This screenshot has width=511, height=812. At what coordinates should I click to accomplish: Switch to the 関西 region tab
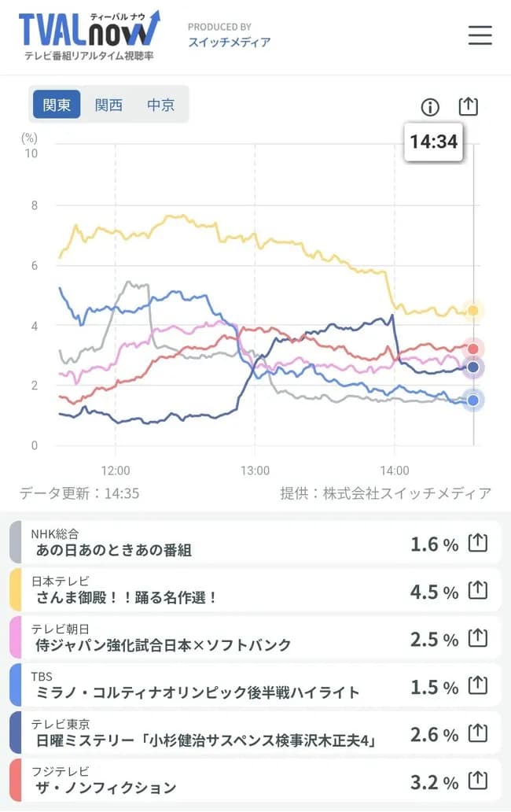[108, 104]
